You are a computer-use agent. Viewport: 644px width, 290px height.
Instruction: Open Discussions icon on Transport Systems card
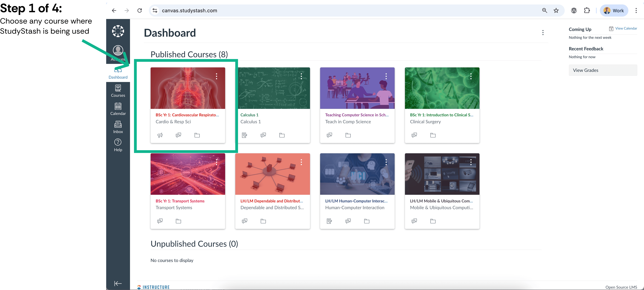(x=160, y=221)
